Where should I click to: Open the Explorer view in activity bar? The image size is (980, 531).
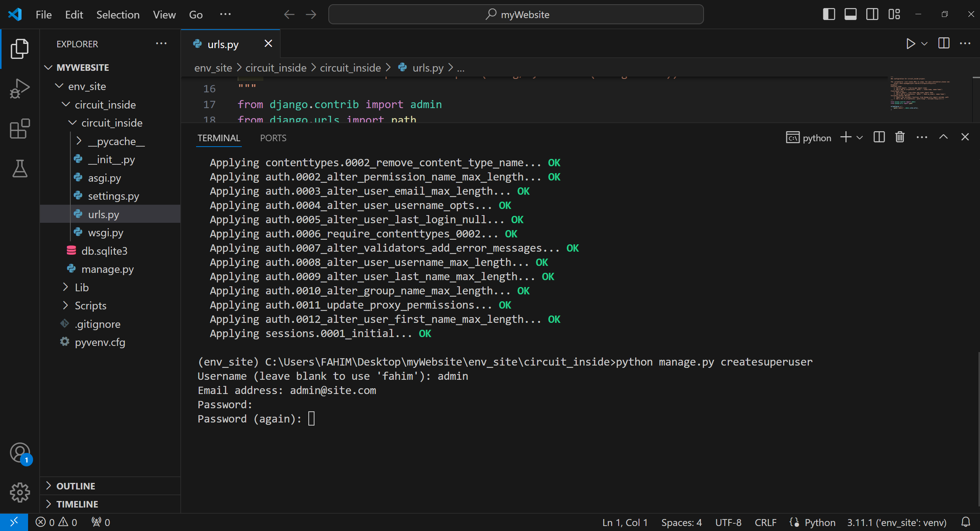20,49
